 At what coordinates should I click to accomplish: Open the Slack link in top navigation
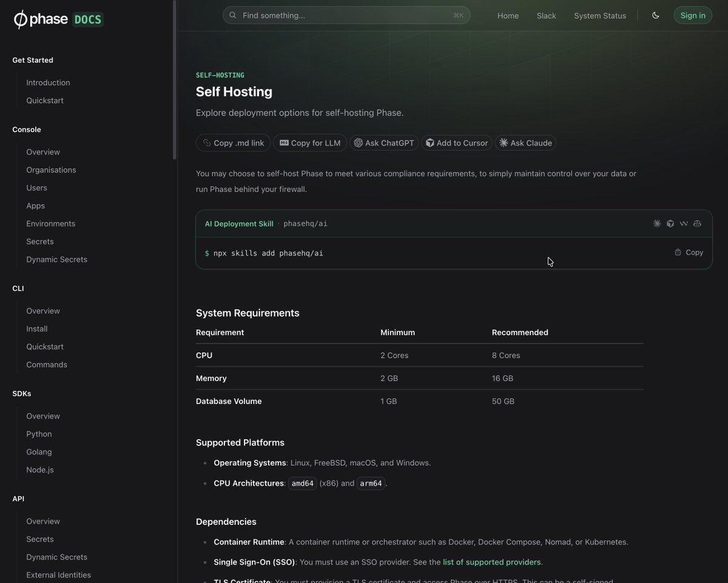(x=546, y=16)
